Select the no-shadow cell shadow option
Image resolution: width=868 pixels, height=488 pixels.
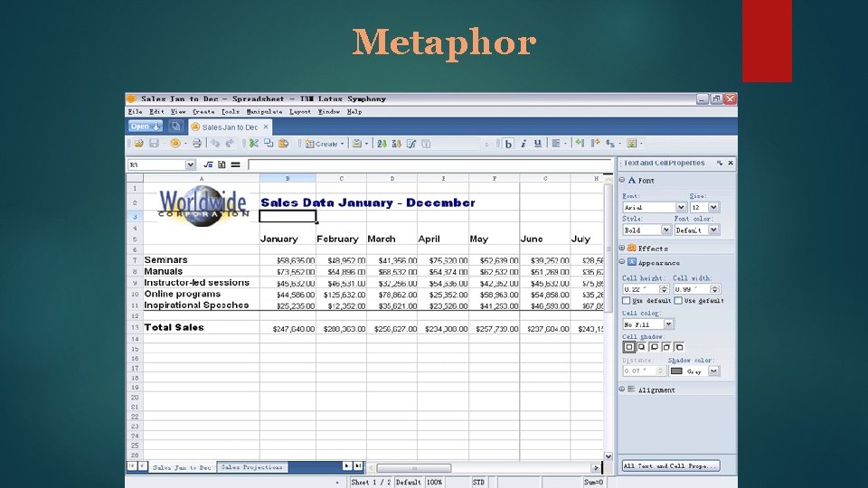[629, 347]
